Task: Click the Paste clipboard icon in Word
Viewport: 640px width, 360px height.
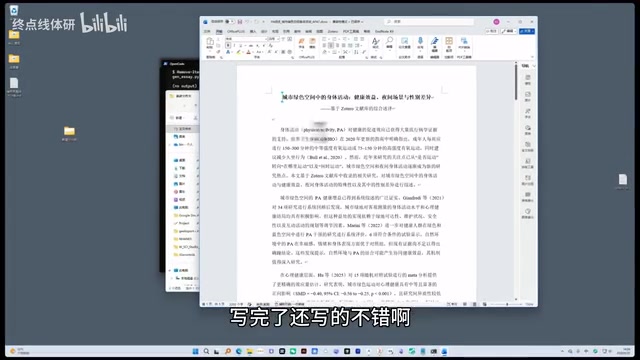Action: [x=210, y=42]
